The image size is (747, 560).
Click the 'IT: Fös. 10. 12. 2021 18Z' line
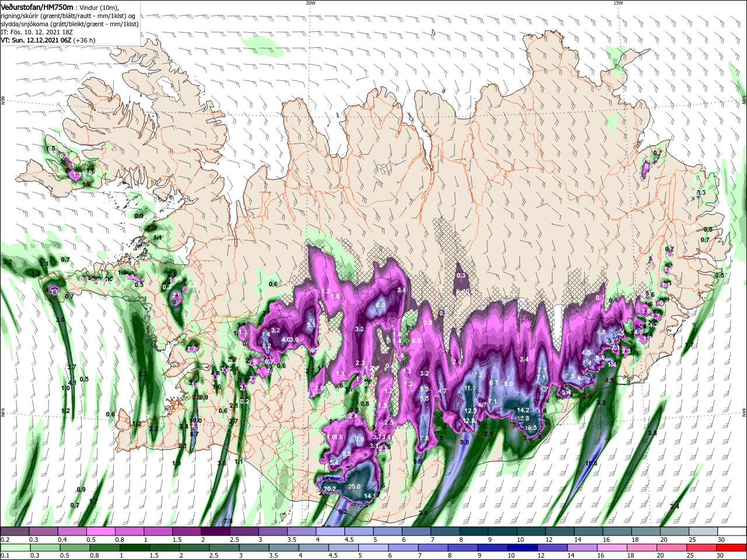click(x=36, y=32)
